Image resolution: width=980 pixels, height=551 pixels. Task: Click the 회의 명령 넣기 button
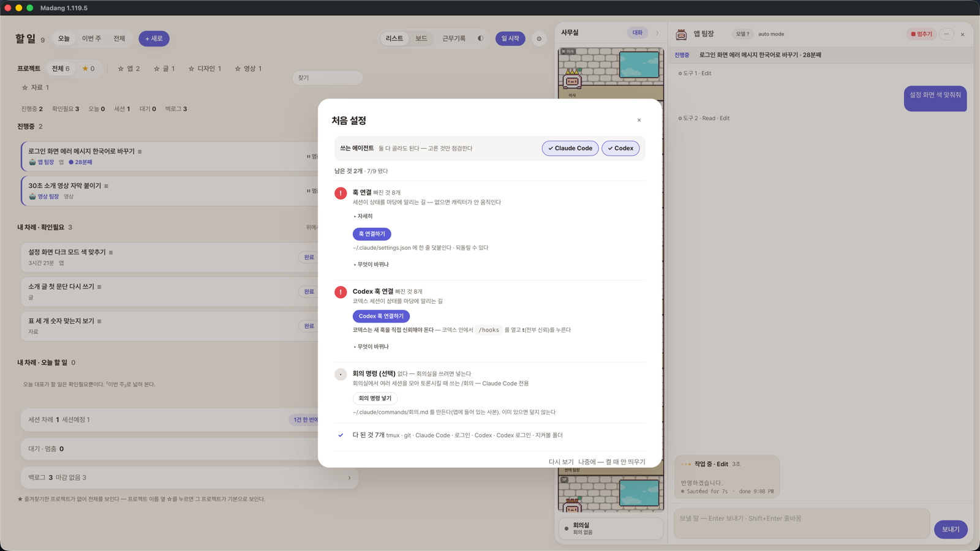tap(375, 398)
